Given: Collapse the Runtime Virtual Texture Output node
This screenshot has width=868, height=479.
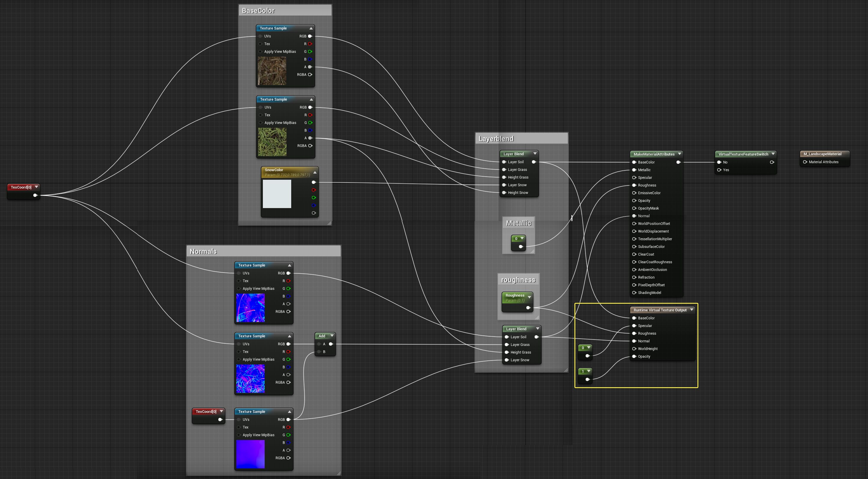Looking at the screenshot, I should [x=692, y=310].
